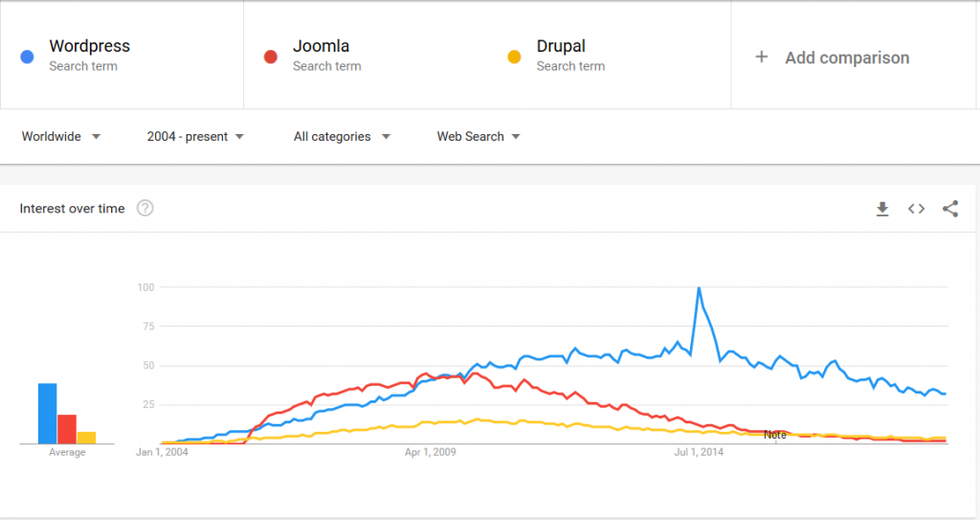Click the red Joomla average bar

67,429
